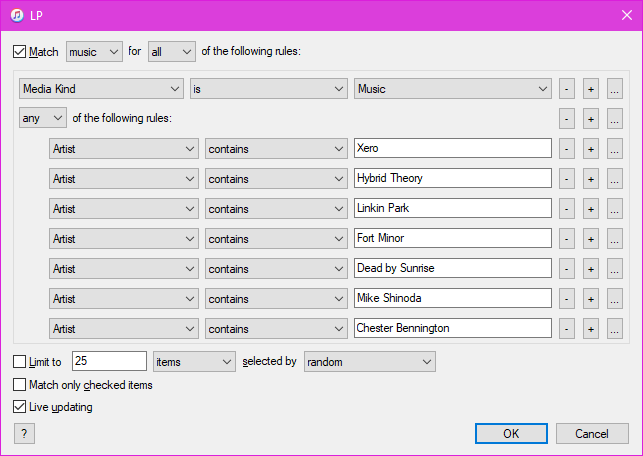The width and height of the screenshot is (643, 456).
Task: Click ellipsis button on Linkin Park row
Action: tap(615, 208)
